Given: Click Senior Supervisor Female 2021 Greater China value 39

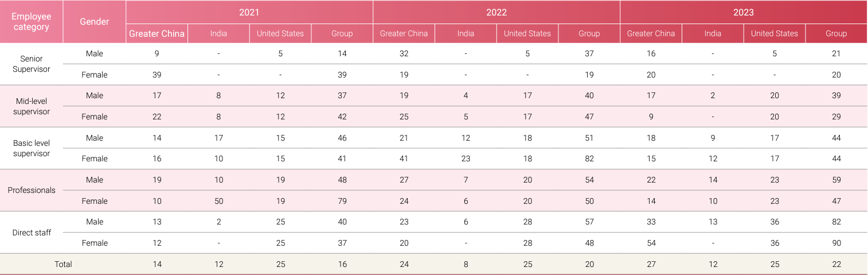Looking at the screenshot, I should coord(157,75).
